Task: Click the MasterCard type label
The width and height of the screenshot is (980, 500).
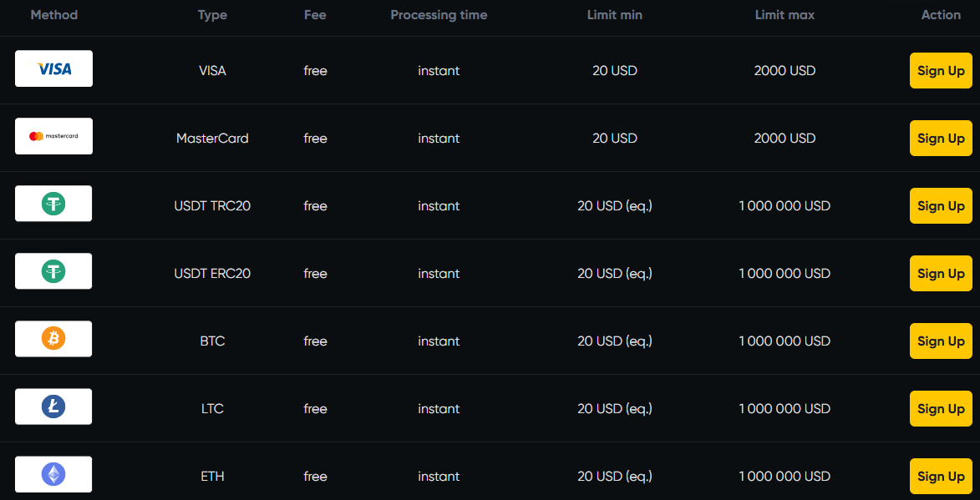Action: [x=212, y=139]
